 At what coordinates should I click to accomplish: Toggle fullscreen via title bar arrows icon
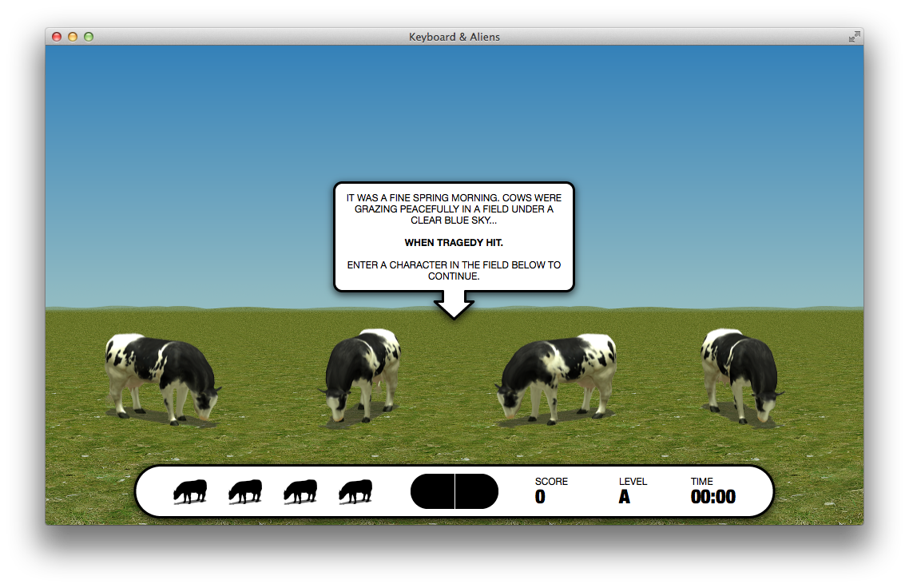854,37
